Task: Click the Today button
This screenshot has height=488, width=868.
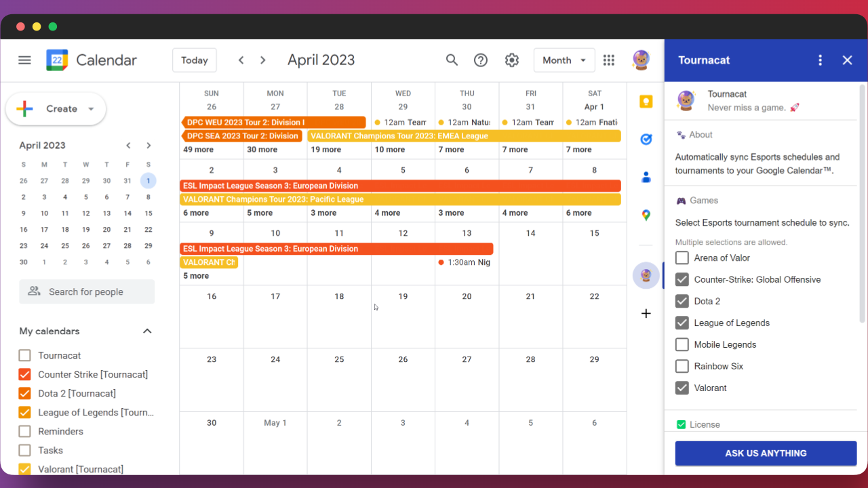Action: point(195,60)
